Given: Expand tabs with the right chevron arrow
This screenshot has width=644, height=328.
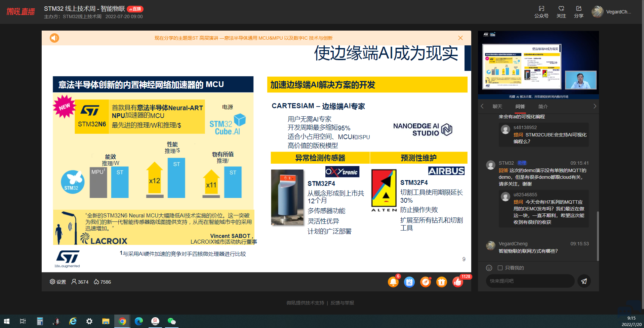Looking at the screenshot, I should pyautogui.click(x=595, y=106).
